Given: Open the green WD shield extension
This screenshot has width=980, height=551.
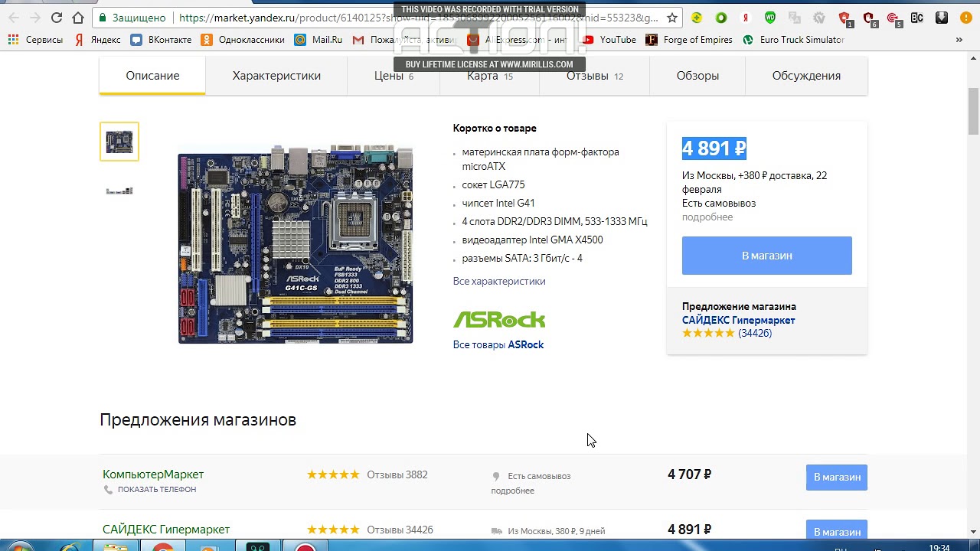Looking at the screenshot, I should pos(770,18).
